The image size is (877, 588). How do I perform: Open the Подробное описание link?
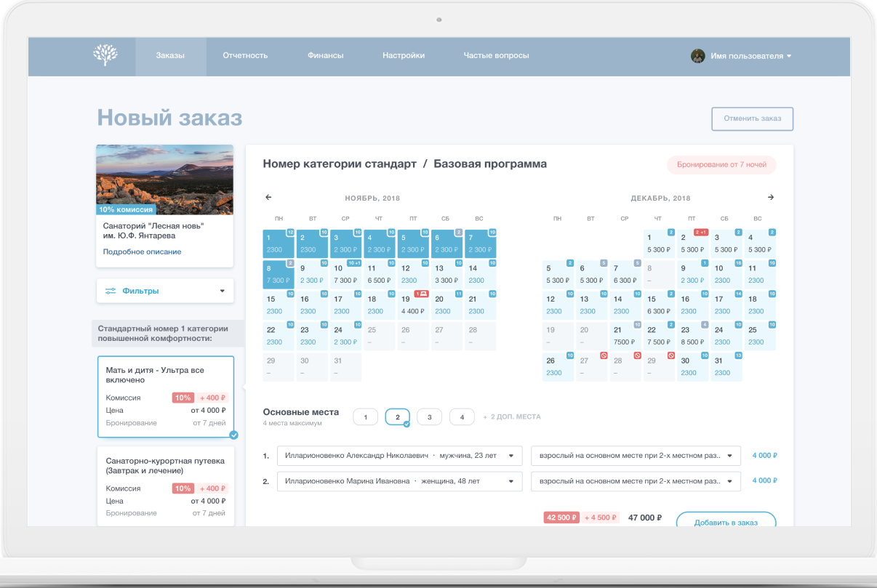point(142,252)
